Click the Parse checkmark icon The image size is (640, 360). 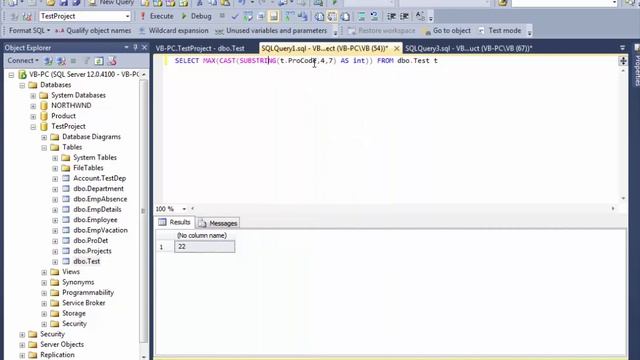tap(235, 16)
